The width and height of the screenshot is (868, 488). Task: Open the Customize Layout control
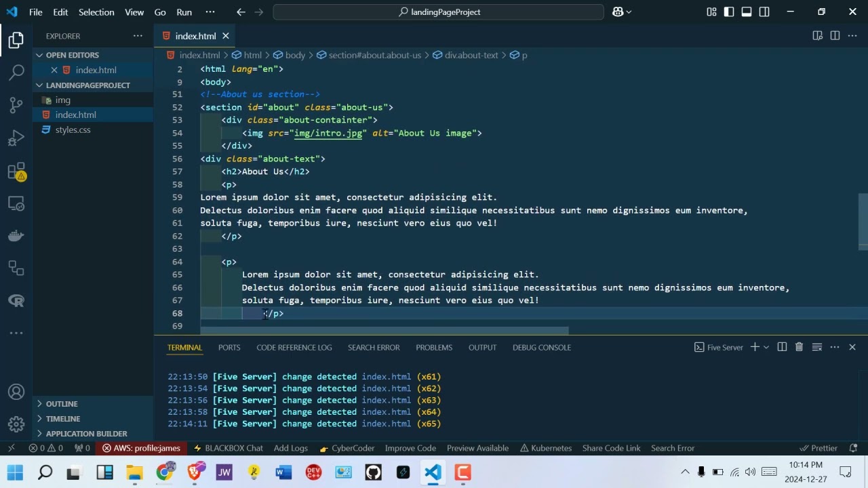point(711,12)
